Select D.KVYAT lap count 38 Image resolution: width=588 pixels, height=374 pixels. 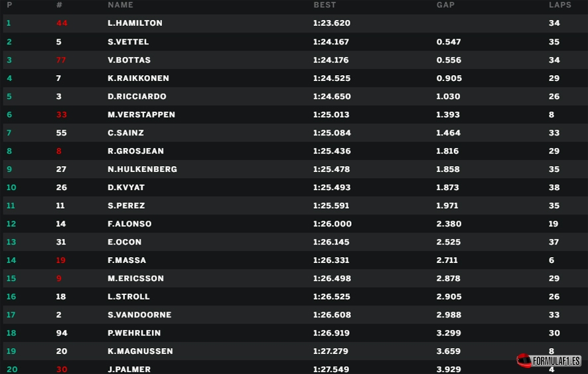point(554,187)
